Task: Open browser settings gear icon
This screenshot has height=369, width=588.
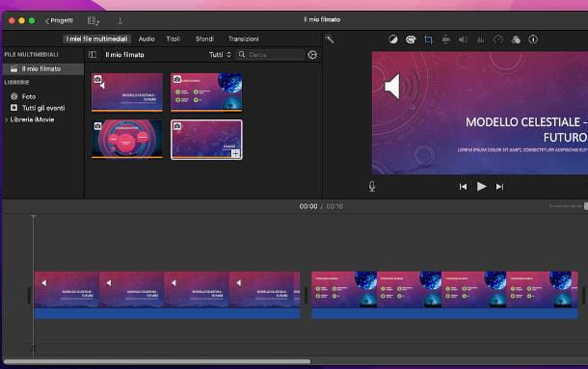Action: 312,55
